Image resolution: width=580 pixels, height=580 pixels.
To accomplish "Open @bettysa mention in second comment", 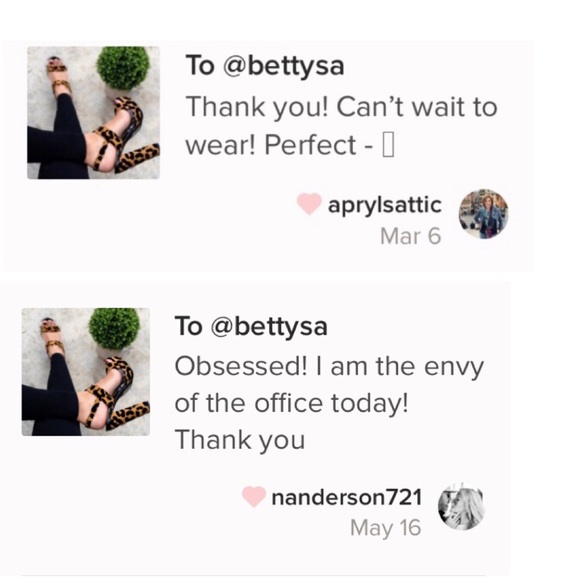I will click(x=269, y=327).
